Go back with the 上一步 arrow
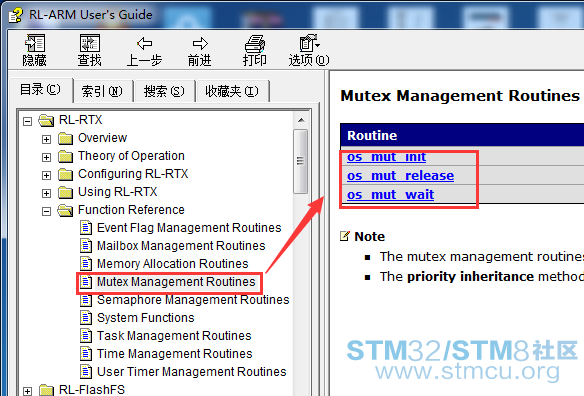 (x=145, y=44)
